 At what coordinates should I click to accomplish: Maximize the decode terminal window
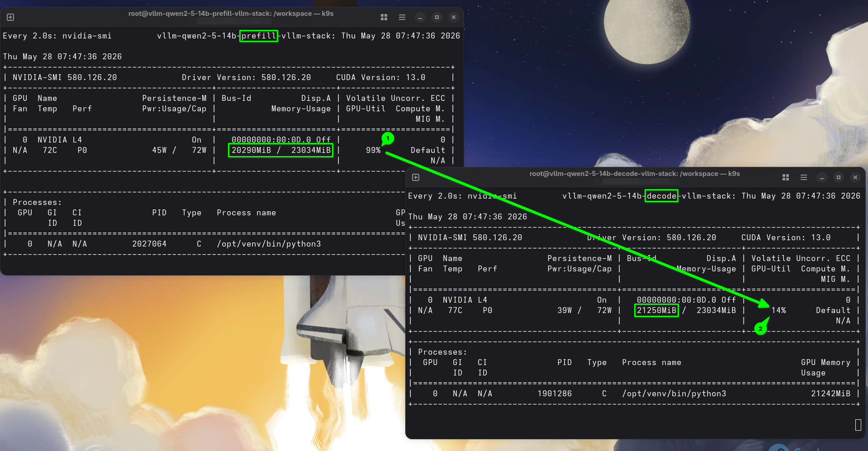click(839, 178)
